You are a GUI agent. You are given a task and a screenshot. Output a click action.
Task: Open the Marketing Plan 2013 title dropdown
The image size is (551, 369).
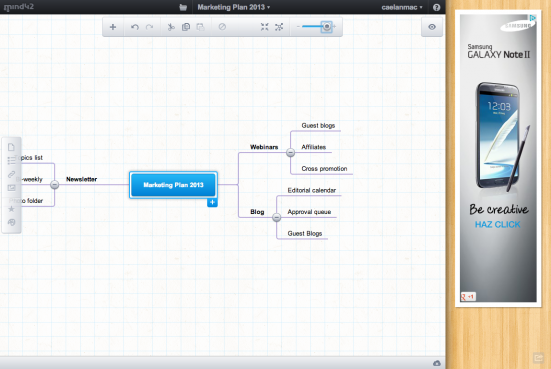(x=234, y=7)
